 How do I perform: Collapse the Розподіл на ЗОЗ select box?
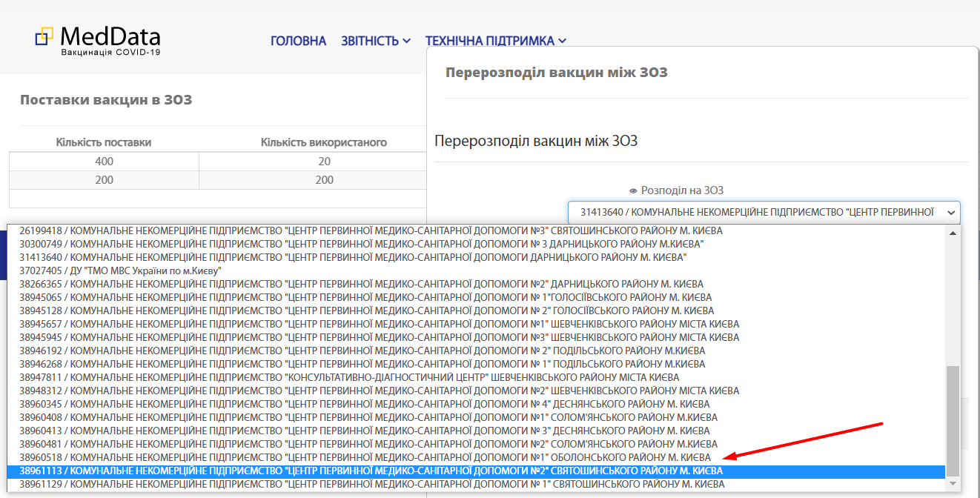[x=764, y=213]
